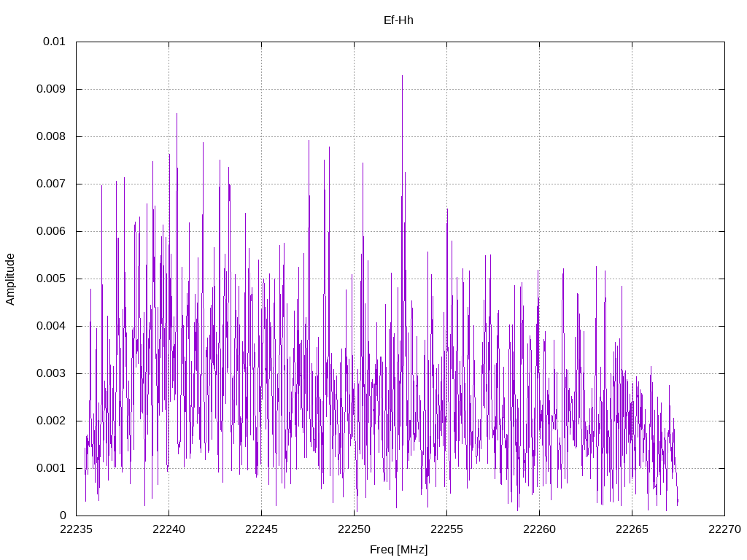The image size is (747, 560).
Task: Click the 0.005 y-axis tick label
Action: [51, 279]
